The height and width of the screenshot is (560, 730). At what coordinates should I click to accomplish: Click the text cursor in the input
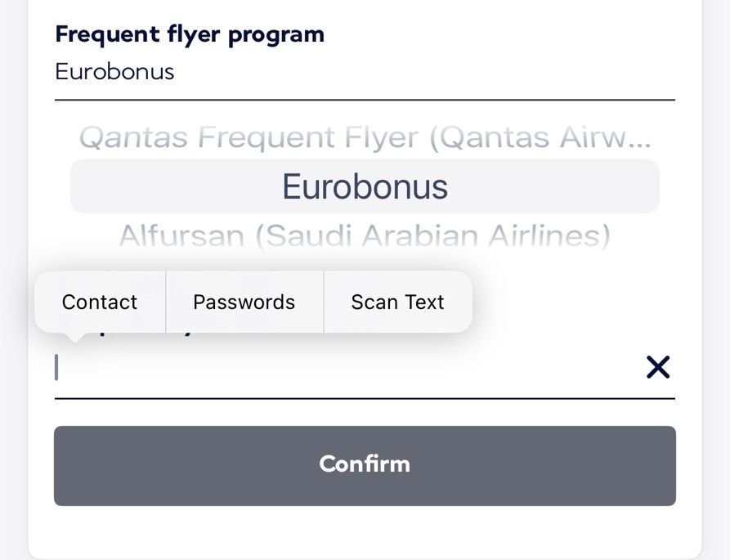point(56,368)
